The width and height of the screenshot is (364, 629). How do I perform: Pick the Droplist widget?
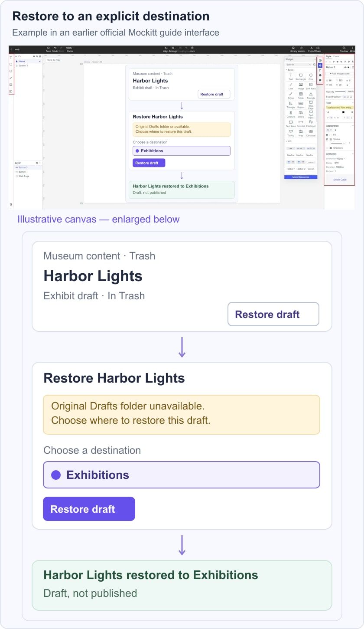[301, 124]
